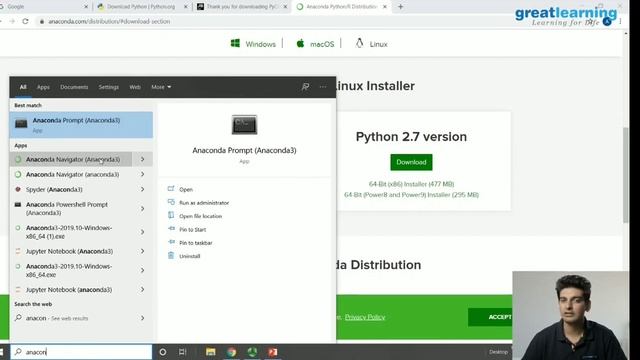Search the web for anacon

[x=71, y=318]
